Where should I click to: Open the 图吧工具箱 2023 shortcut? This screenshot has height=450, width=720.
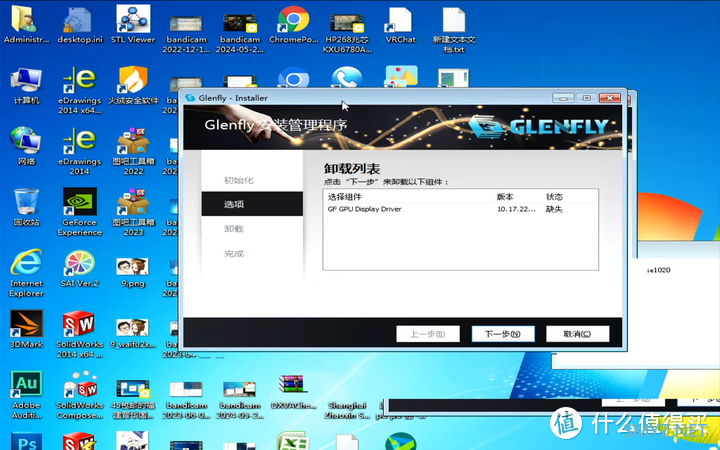coord(133,212)
